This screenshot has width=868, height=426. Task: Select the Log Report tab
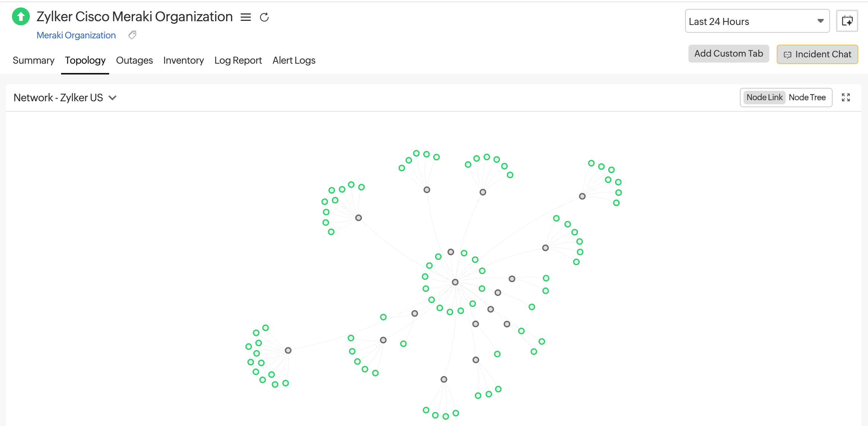pyautogui.click(x=238, y=60)
